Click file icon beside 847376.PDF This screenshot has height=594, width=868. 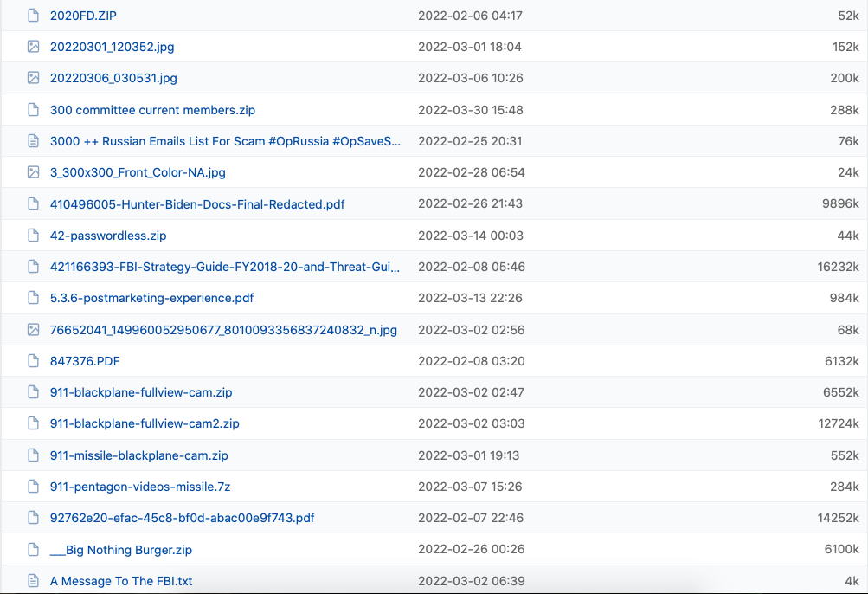click(x=33, y=361)
